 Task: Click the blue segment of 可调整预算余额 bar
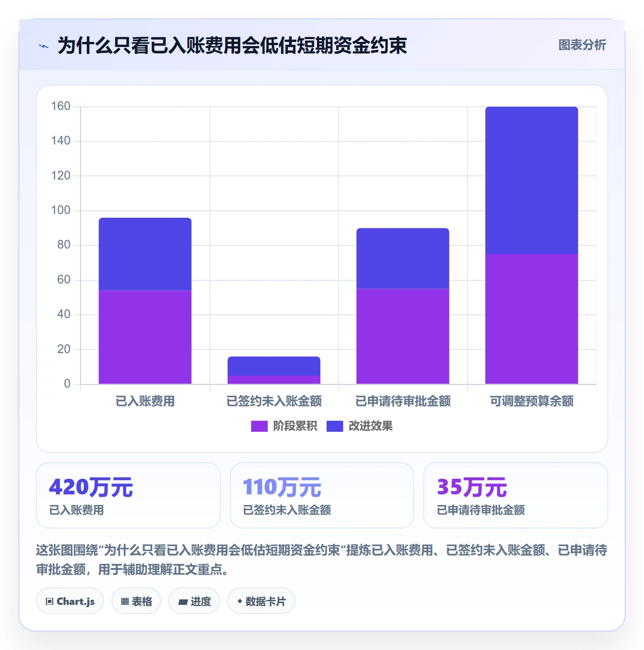click(x=531, y=180)
